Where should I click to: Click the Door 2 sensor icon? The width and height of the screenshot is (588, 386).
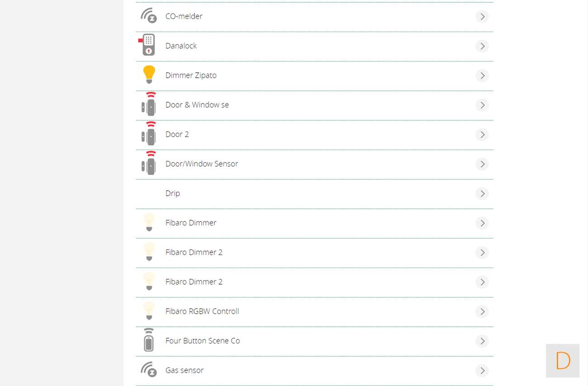(149, 134)
